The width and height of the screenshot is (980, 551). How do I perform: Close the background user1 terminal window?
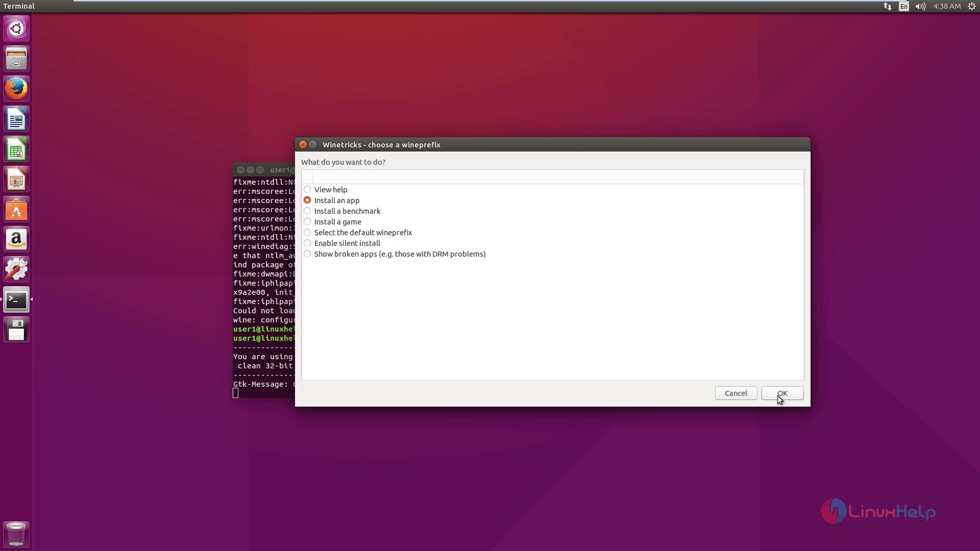coord(240,170)
